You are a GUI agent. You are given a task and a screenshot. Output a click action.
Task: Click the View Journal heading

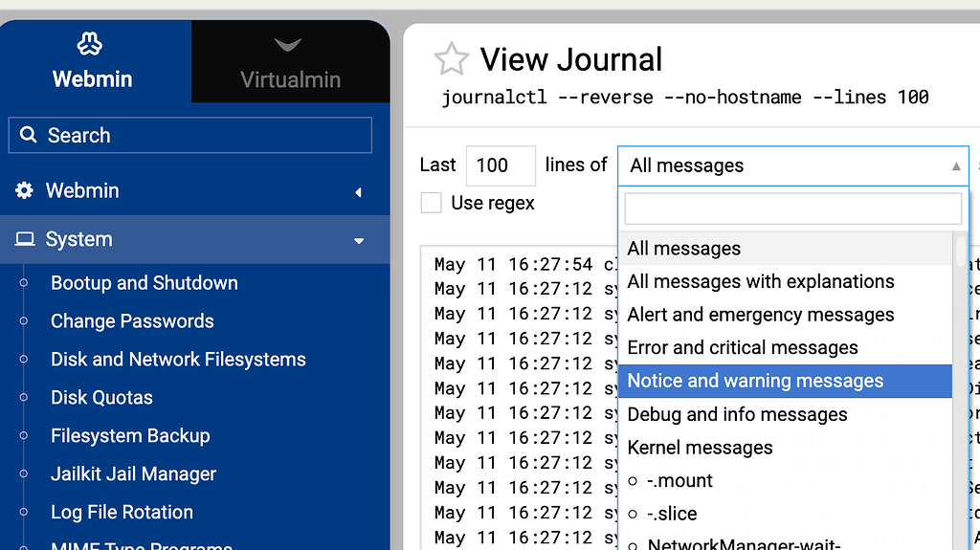point(570,60)
